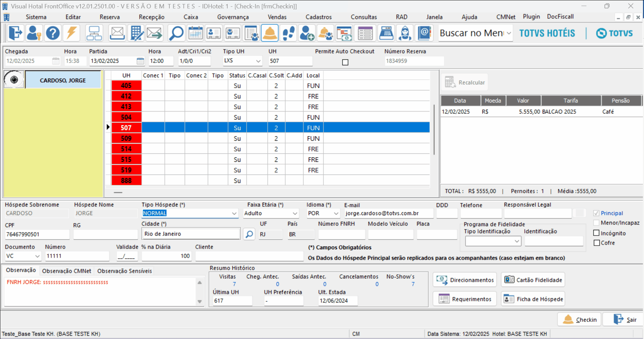Image resolution: width=644 pixels, height=339 pixels.
Task: Click the lightning bolt toolbar icon
Action: pyautogui.click(x=71, y=33)
